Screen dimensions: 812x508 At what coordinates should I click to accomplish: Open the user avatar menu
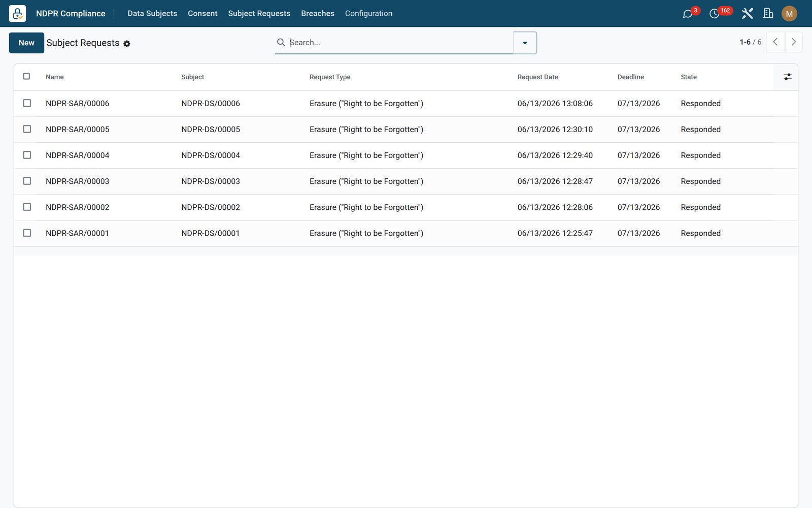789,14
